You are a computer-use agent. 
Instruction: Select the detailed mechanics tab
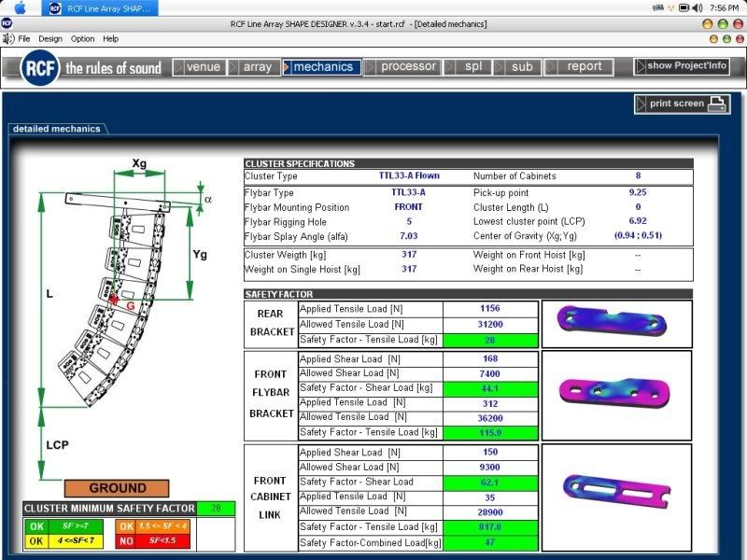click(57, 129)
